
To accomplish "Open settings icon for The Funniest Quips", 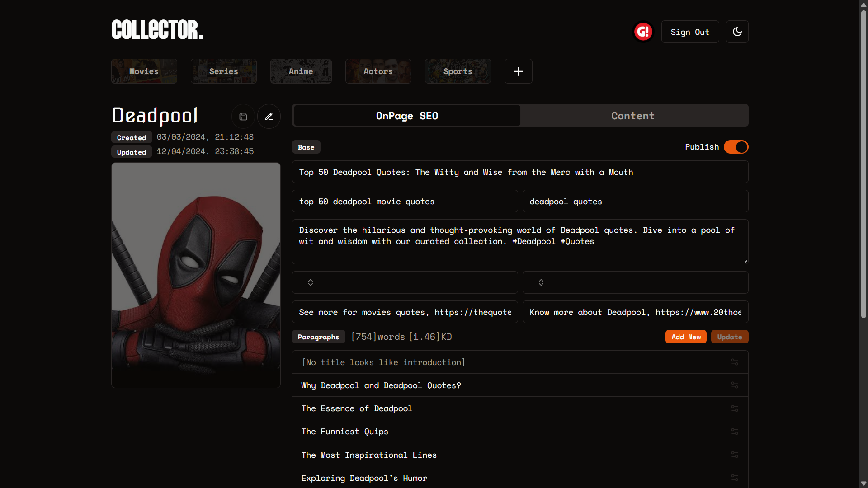I will point(735,432).
